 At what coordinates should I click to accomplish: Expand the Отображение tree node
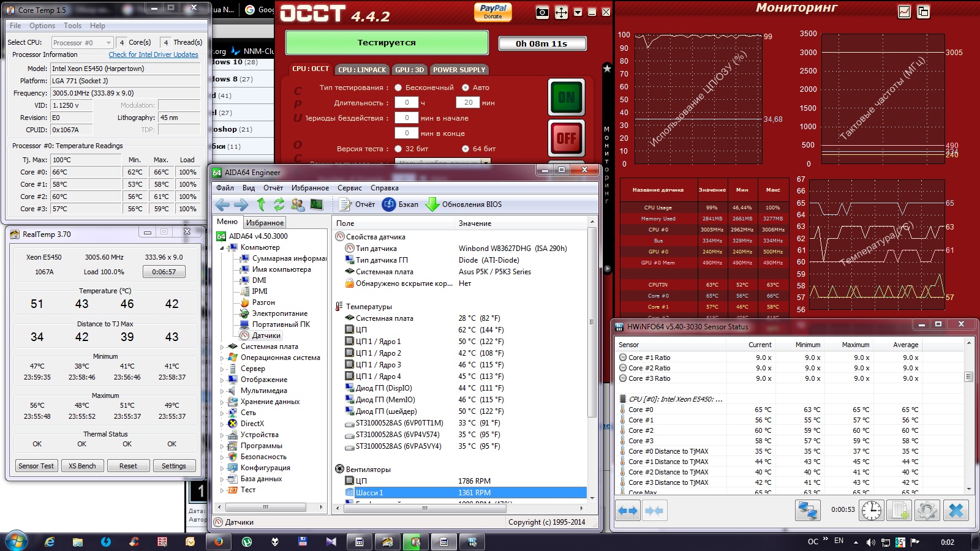point(222,380)
